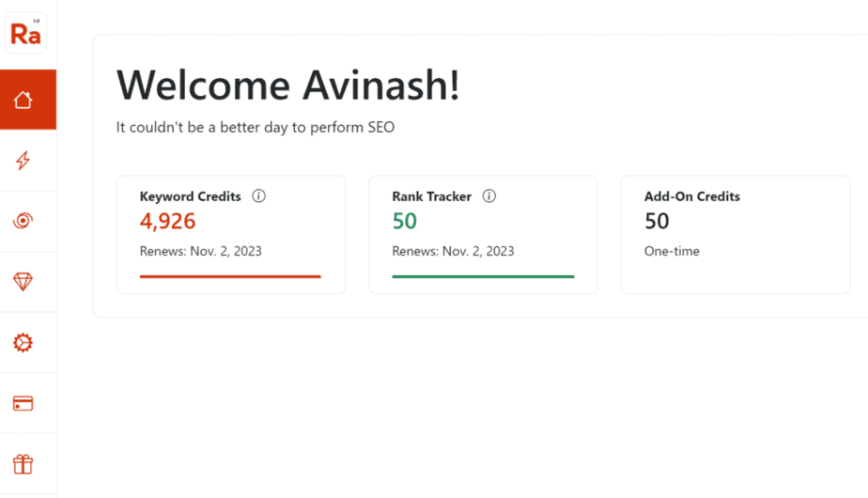Click the Ra logo in sidebar
Viewport: 868px width, 498px height.
(x=25, y=33)
